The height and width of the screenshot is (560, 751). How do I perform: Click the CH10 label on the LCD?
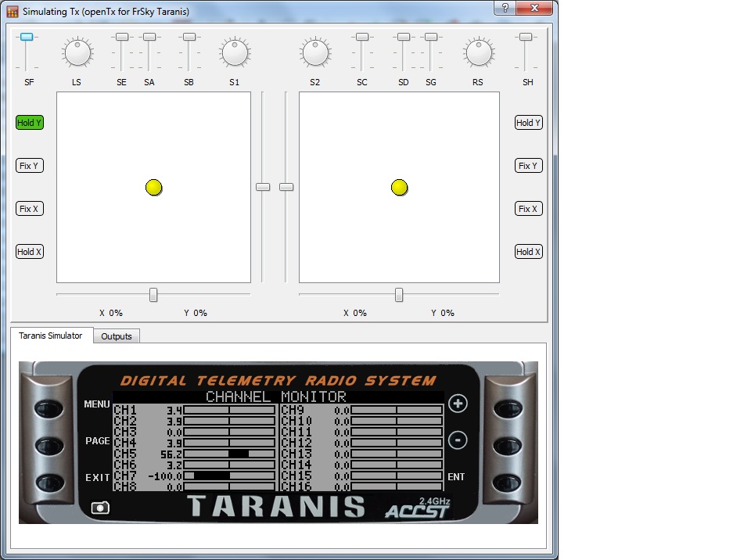pyautogui.click(x=296, y=421)
